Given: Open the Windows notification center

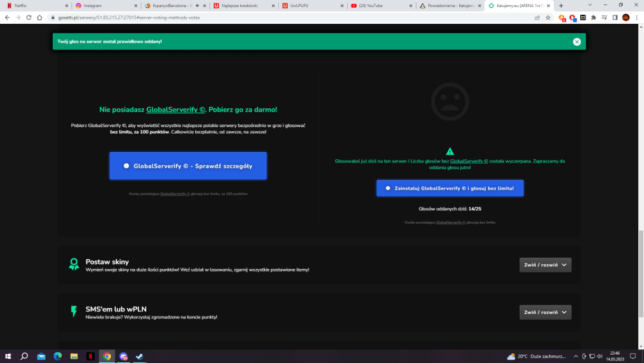Looking at the screenshot, I should click(633, 357).
